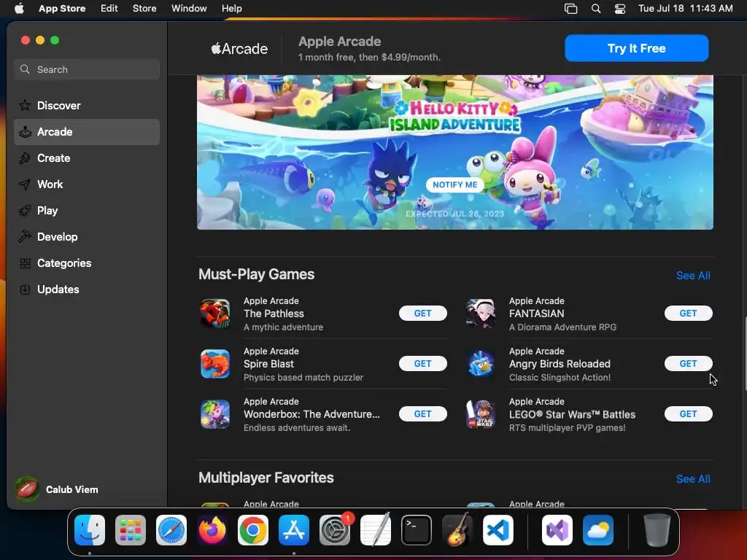Open the Weather app from Dock
The image size is (747, 560).
[x=598, y=530]
